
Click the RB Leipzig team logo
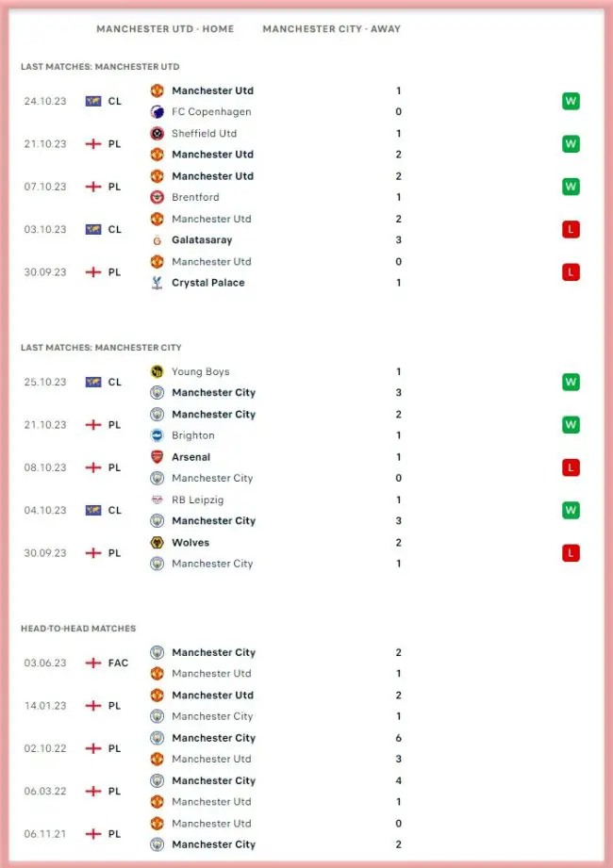[x=157, y=500]
